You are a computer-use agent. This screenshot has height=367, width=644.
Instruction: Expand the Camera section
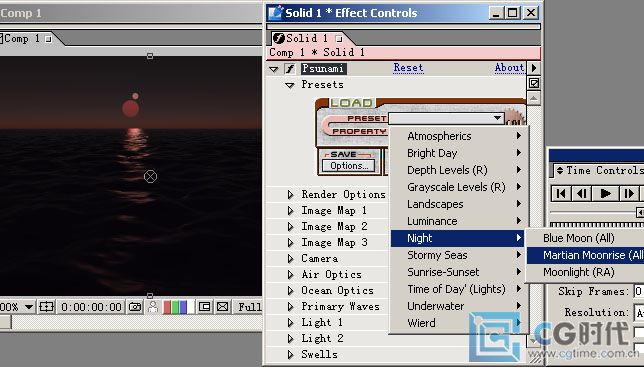pyautogui.click(x=290, y=259)
